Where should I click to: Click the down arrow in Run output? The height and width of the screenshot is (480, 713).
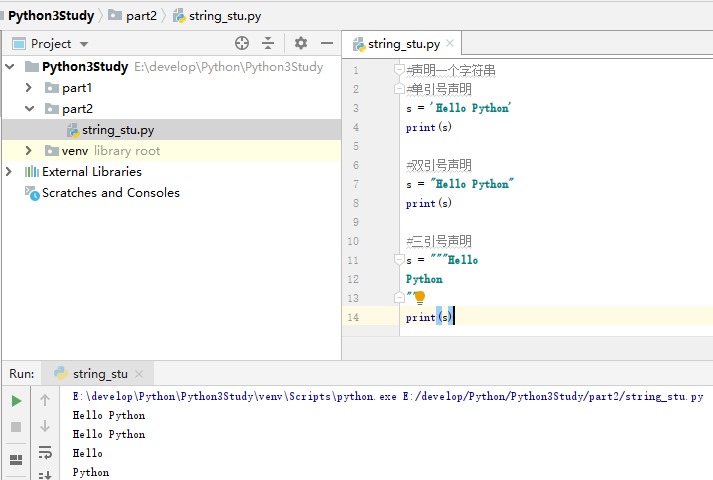coord(45,426)
